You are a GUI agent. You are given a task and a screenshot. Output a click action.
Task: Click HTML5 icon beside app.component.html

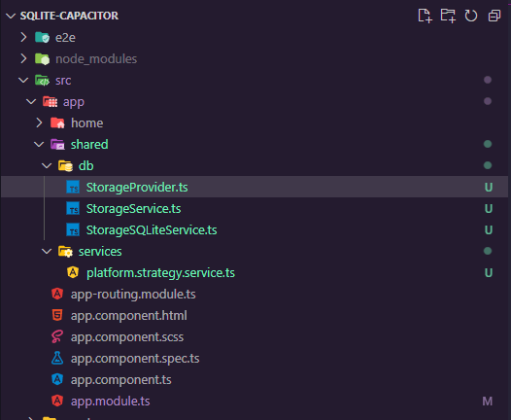[x=57, y=315]
